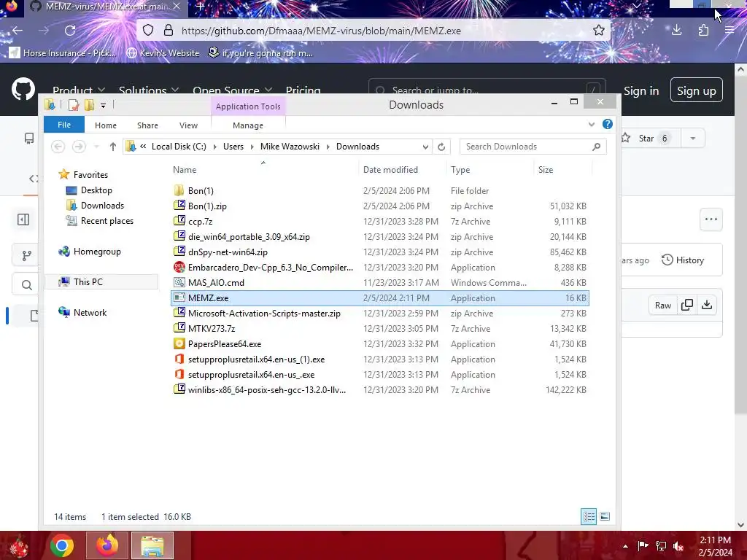
Task: Switch to details view layout
Action: (x=589, y=516)
